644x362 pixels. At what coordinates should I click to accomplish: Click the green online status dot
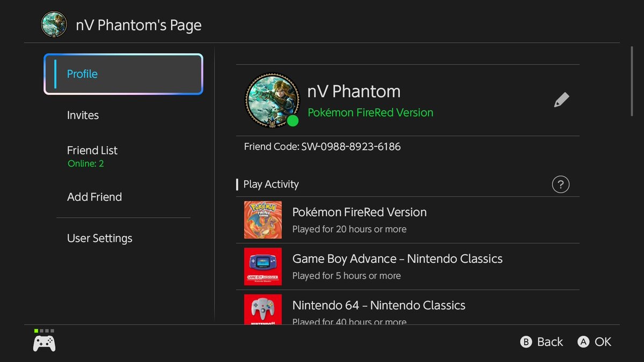292,121
